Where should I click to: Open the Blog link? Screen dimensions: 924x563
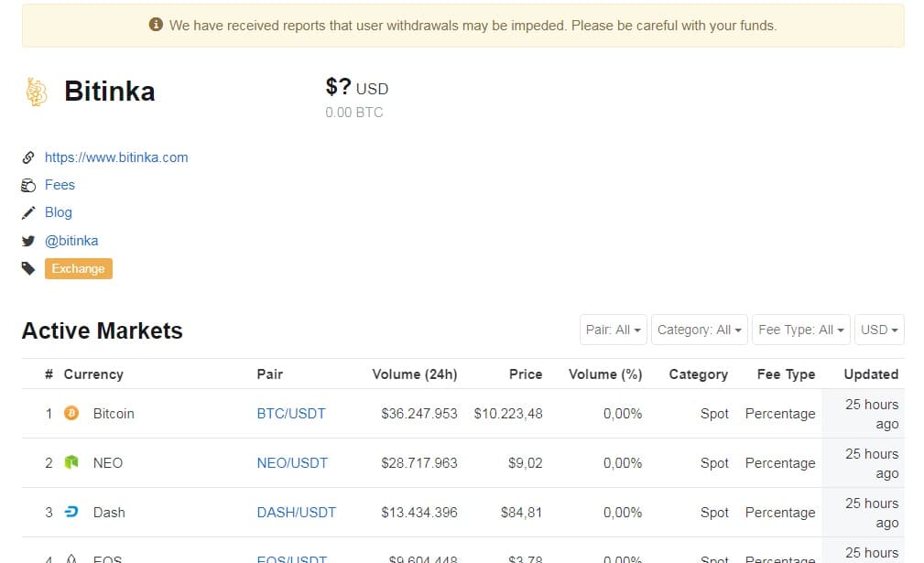point(59,212)
